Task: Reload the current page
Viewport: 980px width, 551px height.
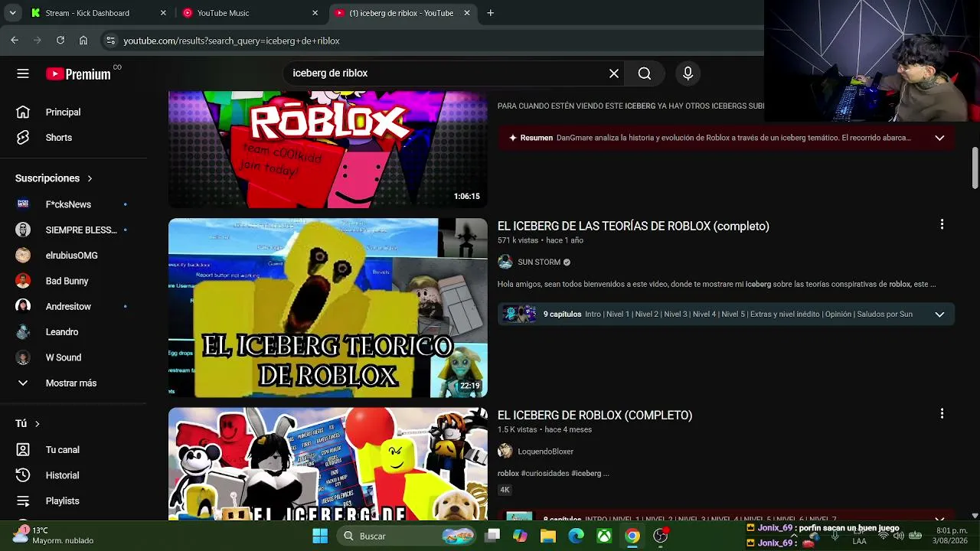Action: tap(60, 41)
